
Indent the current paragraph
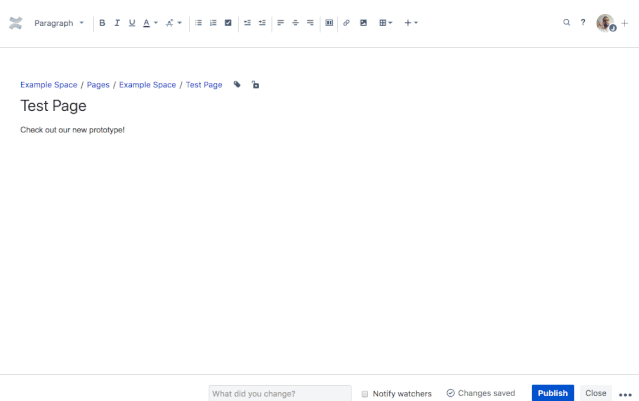(262, 23)
